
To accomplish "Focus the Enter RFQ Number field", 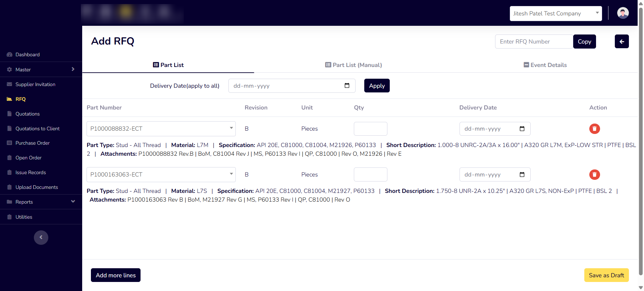I will pos(534,42).
